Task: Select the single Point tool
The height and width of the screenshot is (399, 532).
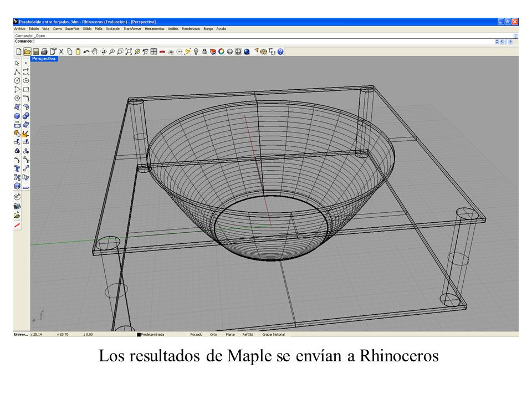Action: point(26,63)
